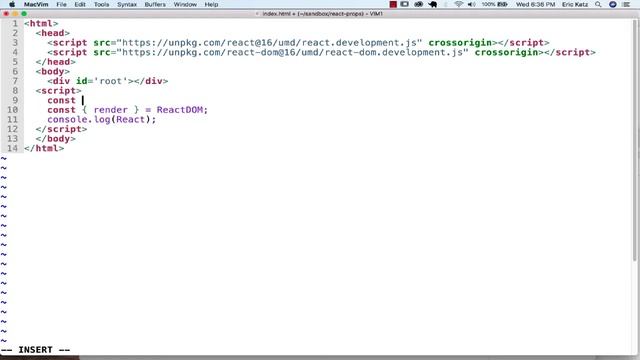This screenshot has width=640, height=360.
Task: Click the </html> closing tag
Action: (44, 149)
